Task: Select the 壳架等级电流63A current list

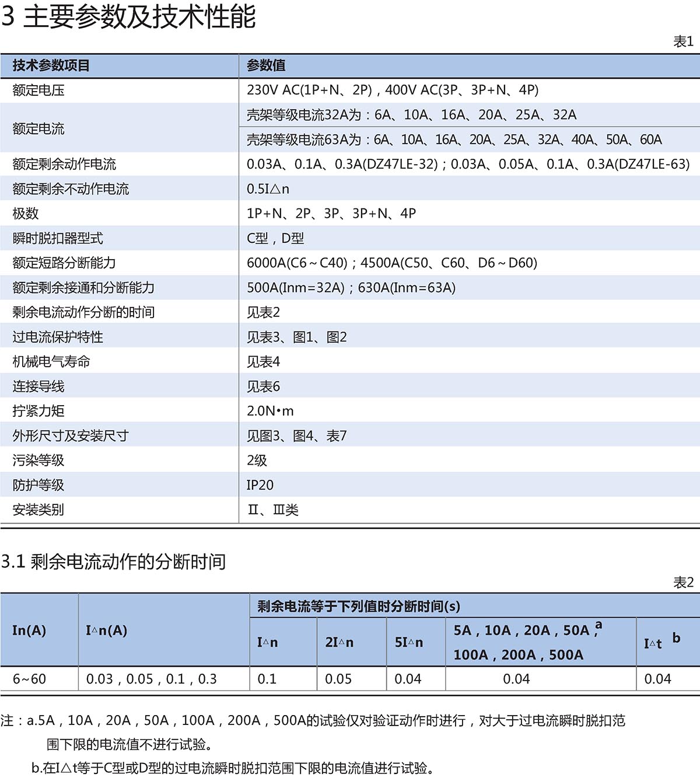Action: [x=454, y=140]
